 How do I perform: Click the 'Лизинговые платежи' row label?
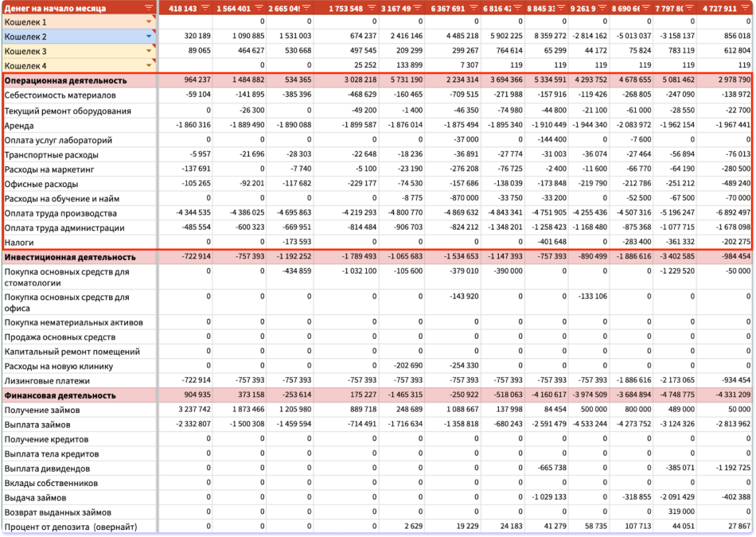click(47, 381)
